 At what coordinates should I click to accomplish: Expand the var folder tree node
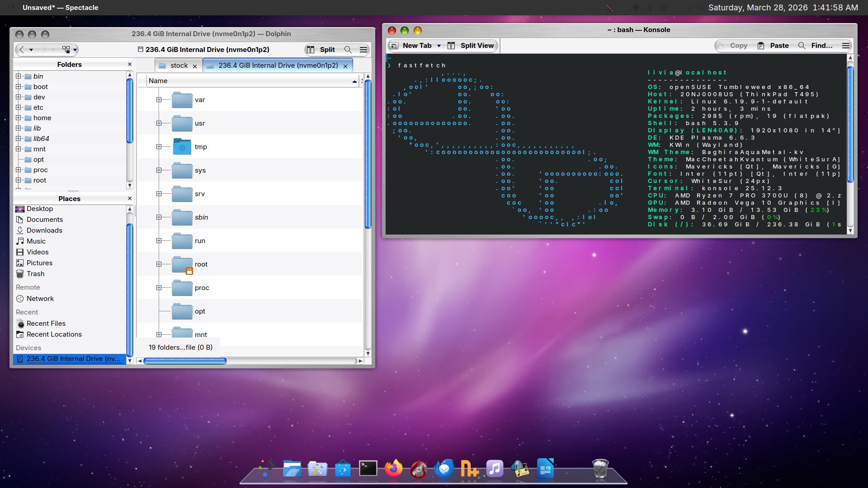coord(159,100)
